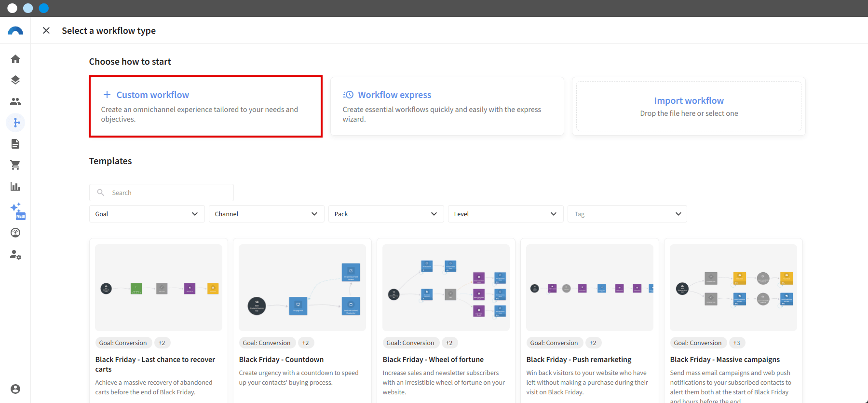The height and width of the screenshot is (403, 868).
Task: Open the Home sidebar icon
Action: coord(15,59)
